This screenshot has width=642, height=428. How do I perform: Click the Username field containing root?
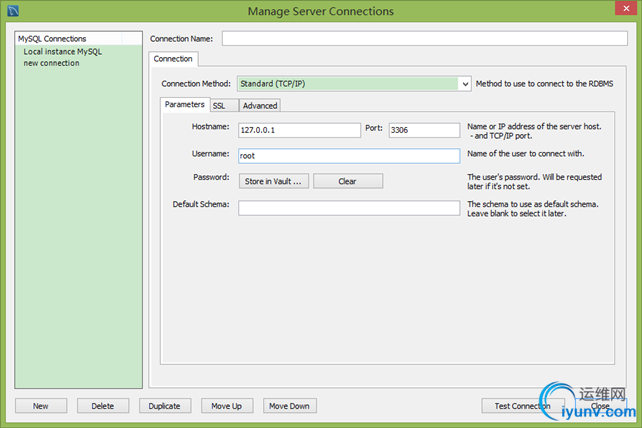[349, 156]
